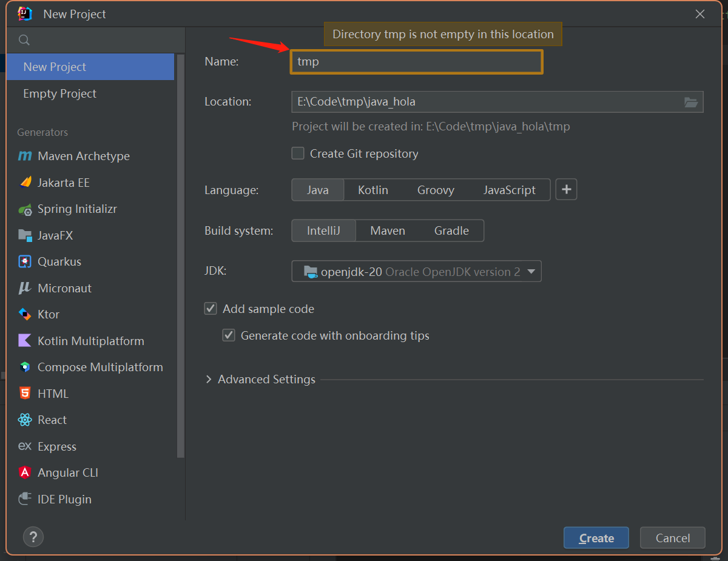
Task: Click the Create button
Action: pyautogui.click(x=596, y=538)
